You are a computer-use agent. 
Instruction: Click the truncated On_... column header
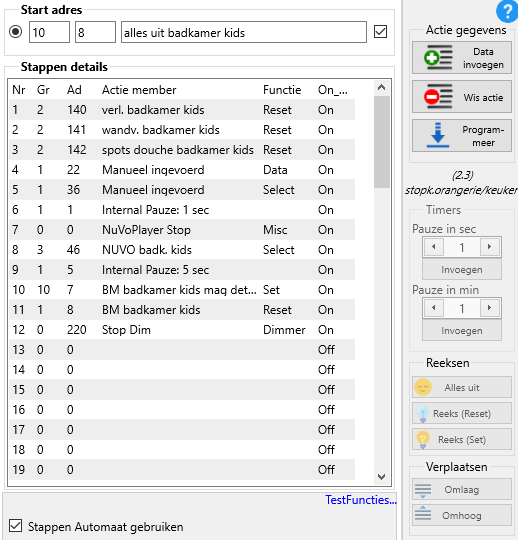(x=333, y=90)
